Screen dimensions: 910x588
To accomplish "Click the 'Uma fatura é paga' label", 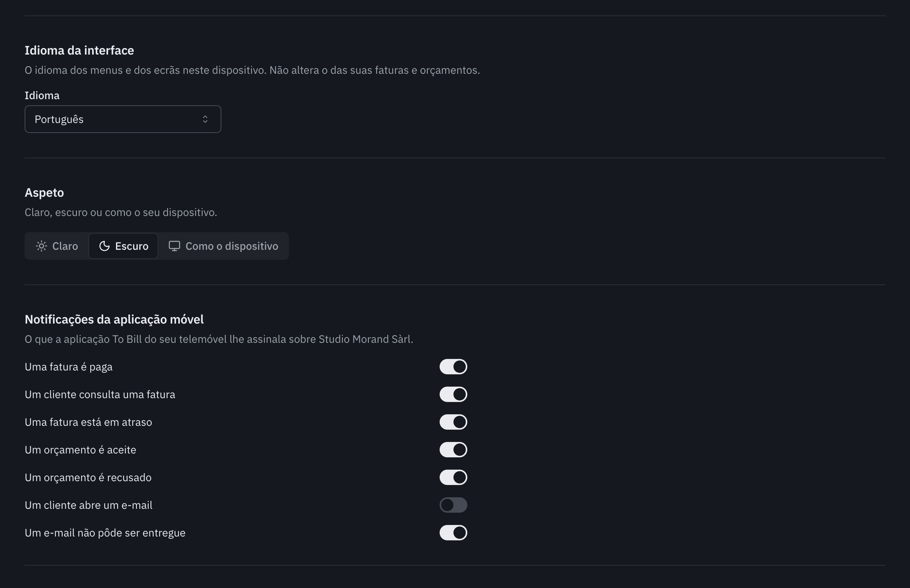I will (68, 367).
